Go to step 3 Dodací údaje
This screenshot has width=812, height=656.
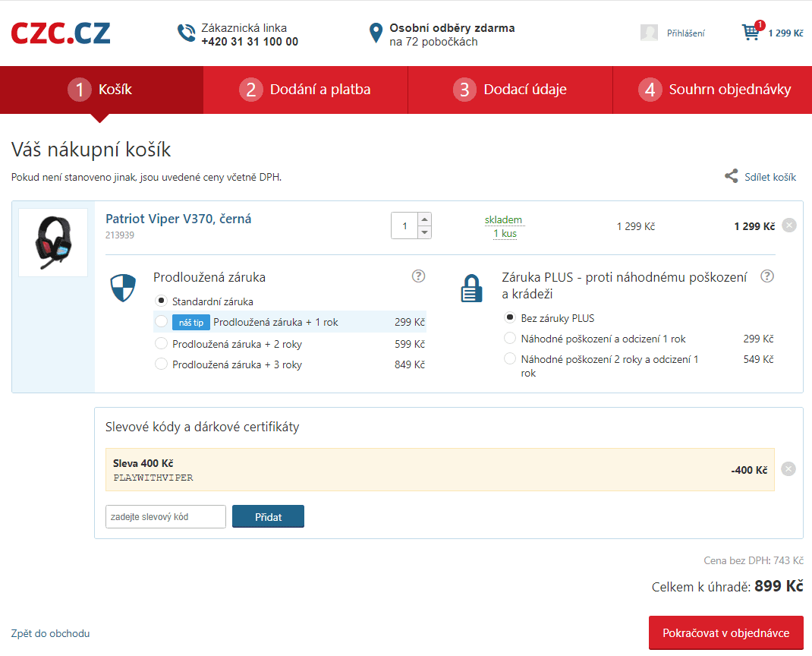coord(510,90)
